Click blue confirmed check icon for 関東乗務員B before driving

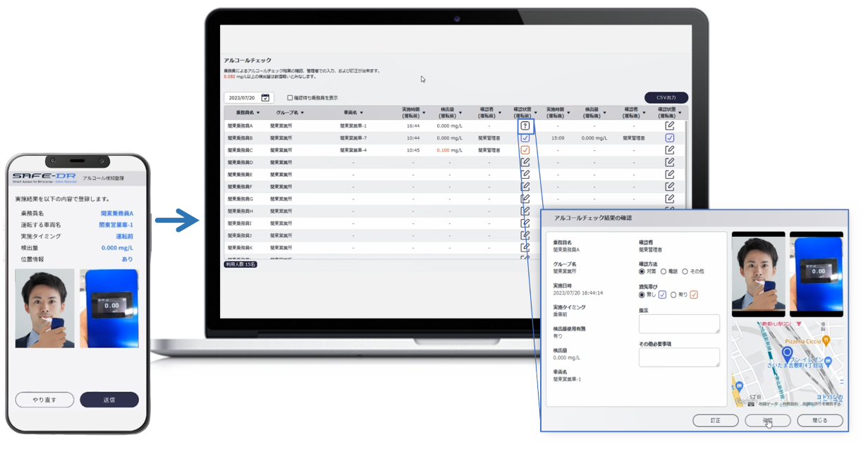tap(525, 138)
